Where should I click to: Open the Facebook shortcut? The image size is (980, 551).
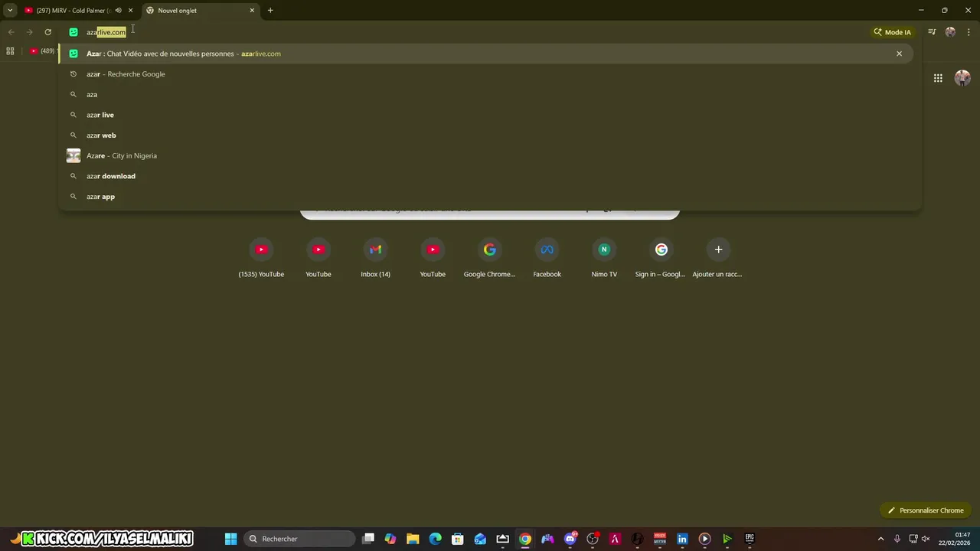547,259
